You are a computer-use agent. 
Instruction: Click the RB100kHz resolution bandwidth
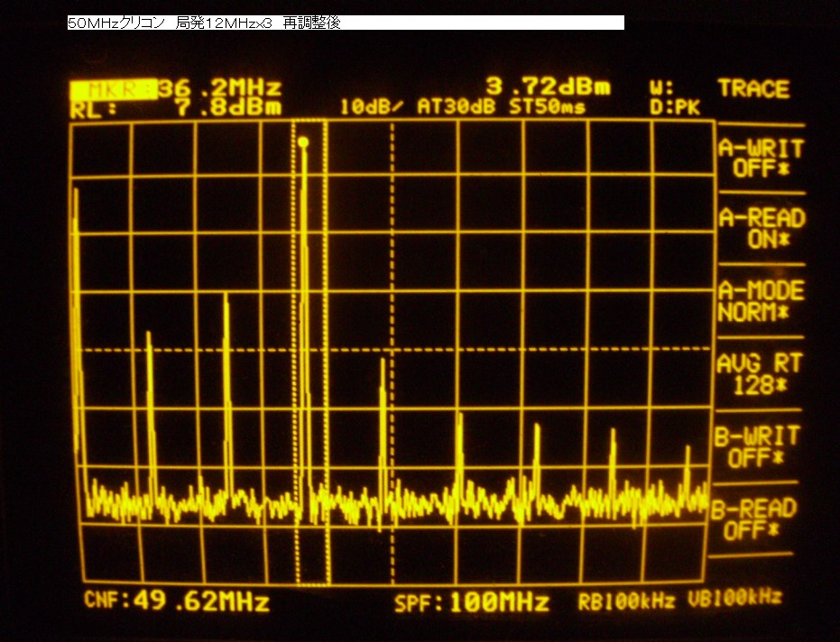pyautogui.click(x=626, y=601)
